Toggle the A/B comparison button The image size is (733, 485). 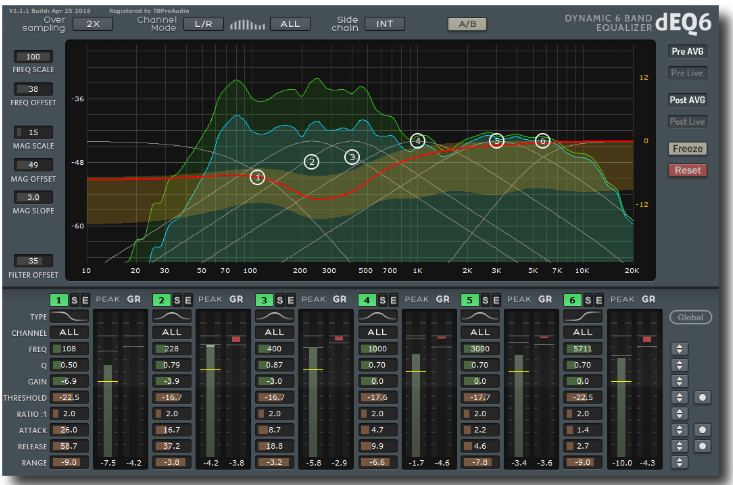pyautogui.click(x=467, y=24)
